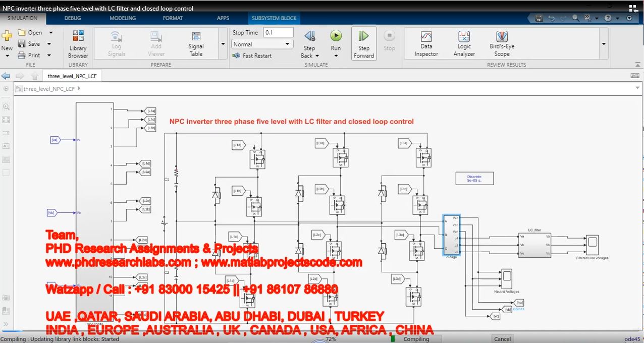Open the Logic Analyzer
The image size is (644, 343).
coord(464,44)
